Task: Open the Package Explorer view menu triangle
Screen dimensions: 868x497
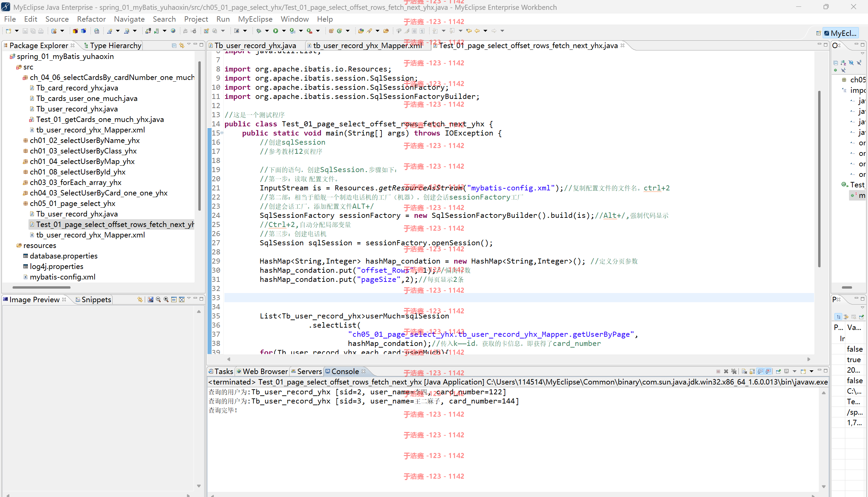Action: (x=189, y=44)
